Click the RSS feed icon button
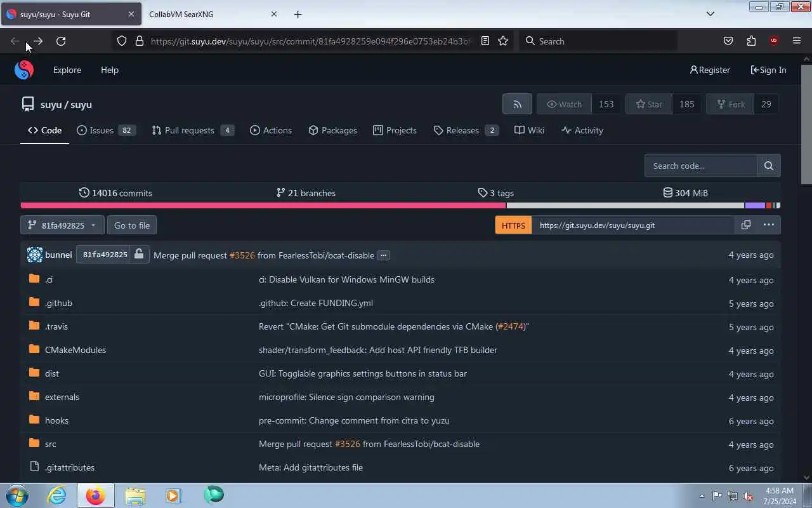812x508 pixels. [517, 104]
